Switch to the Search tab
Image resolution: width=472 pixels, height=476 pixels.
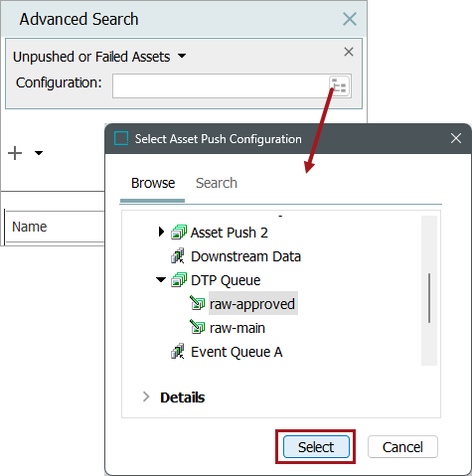point(217,183)
